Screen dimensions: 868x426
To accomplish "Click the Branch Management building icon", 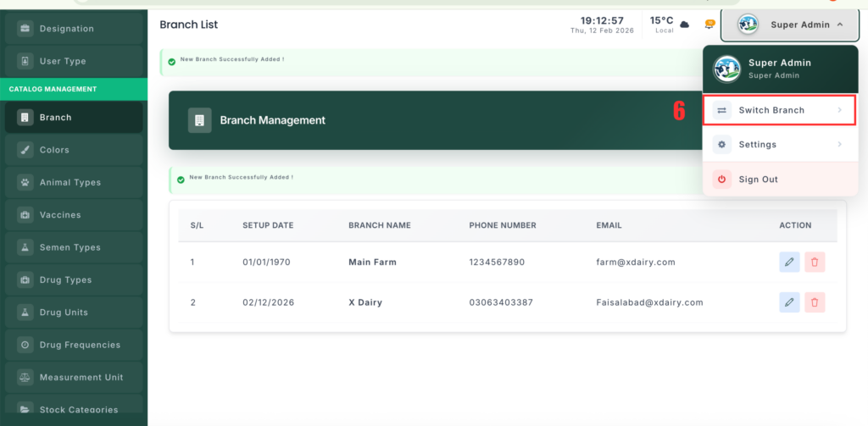I will click(199, 120).
